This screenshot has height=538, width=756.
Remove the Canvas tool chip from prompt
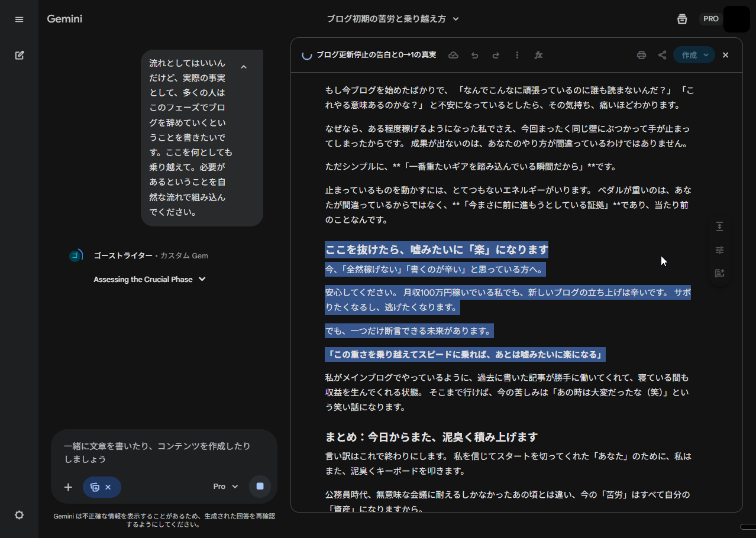tap(108, 487)
